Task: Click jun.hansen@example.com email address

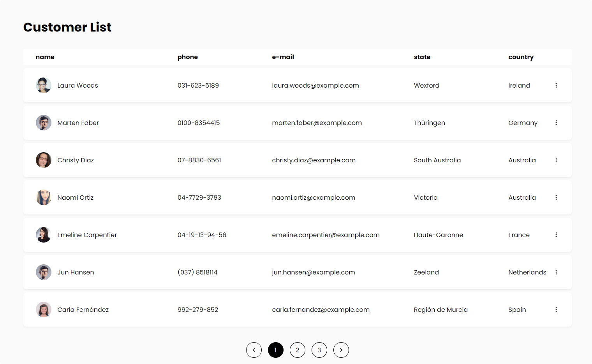Action: (314, 272)
